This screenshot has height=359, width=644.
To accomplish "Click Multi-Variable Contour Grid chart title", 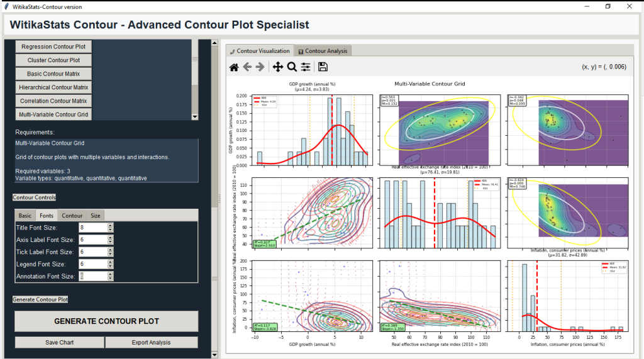I will [x=430, y=84].
